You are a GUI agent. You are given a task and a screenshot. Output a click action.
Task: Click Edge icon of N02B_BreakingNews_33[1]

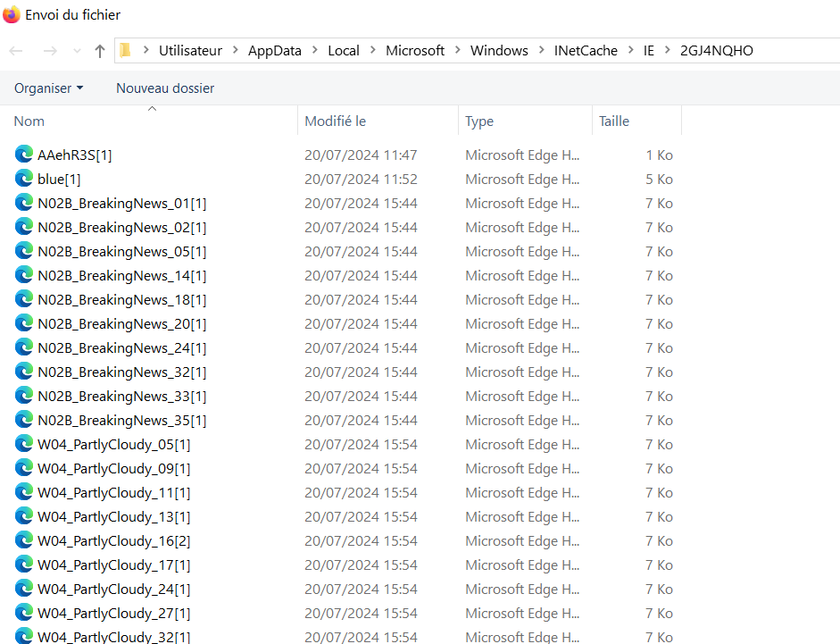(24, 396)
